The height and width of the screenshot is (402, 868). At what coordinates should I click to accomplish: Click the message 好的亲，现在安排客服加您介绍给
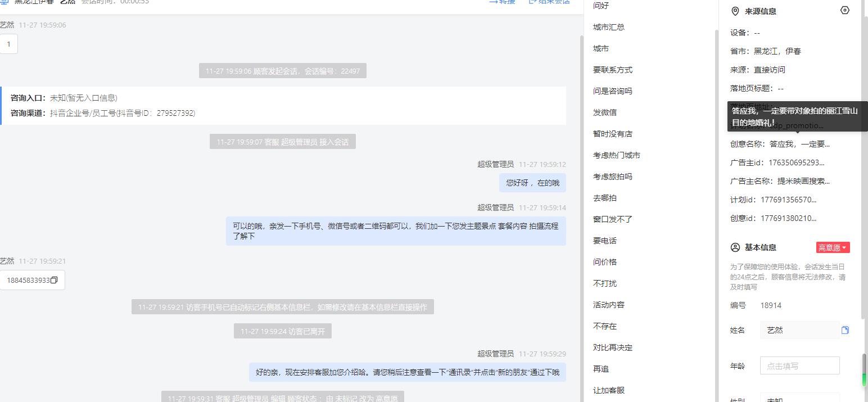(408, 372)
